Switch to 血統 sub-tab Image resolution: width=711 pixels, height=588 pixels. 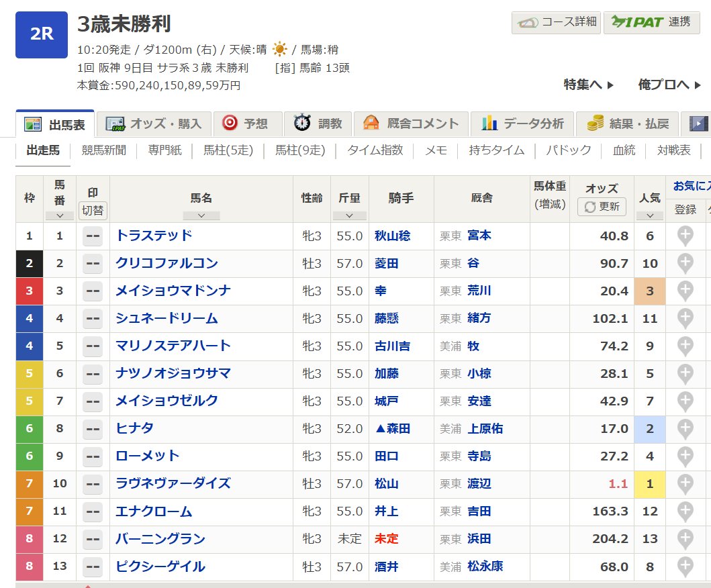click(x=624, y=150)
